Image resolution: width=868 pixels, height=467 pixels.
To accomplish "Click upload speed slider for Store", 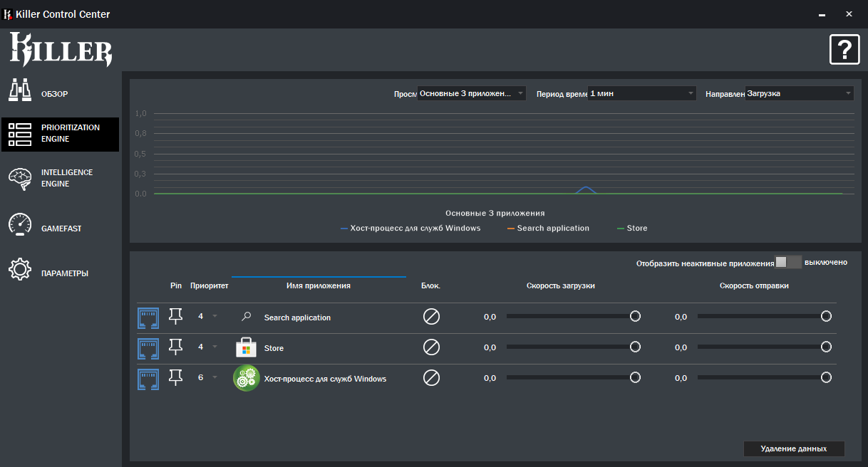I will pyautogui.click(x=765, y=347).
